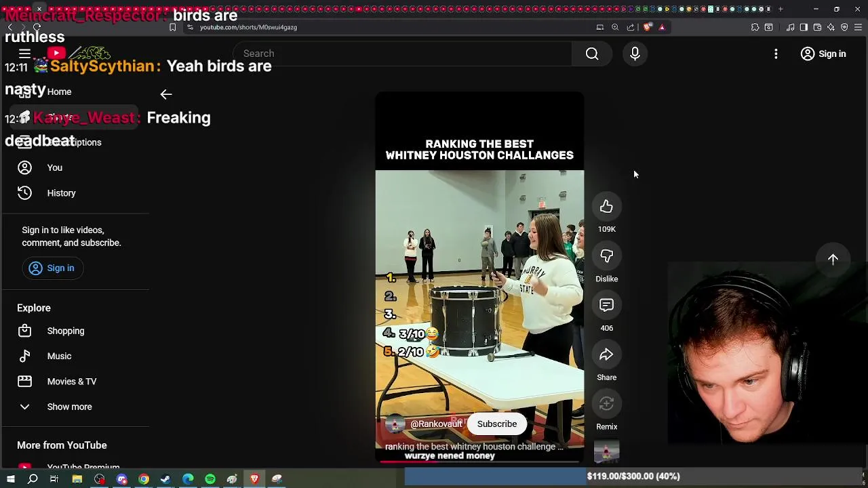Toggle the browser sidebar panel icon

804,27
